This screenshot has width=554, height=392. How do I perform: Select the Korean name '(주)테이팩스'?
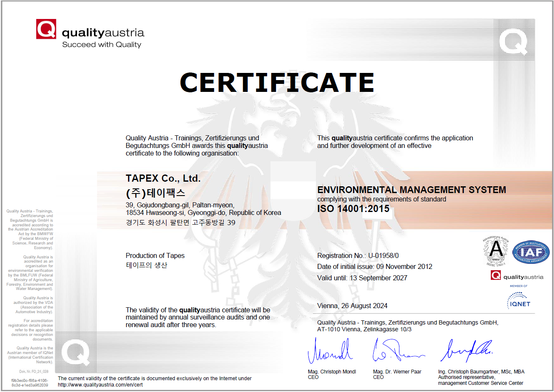pos(155,193)
